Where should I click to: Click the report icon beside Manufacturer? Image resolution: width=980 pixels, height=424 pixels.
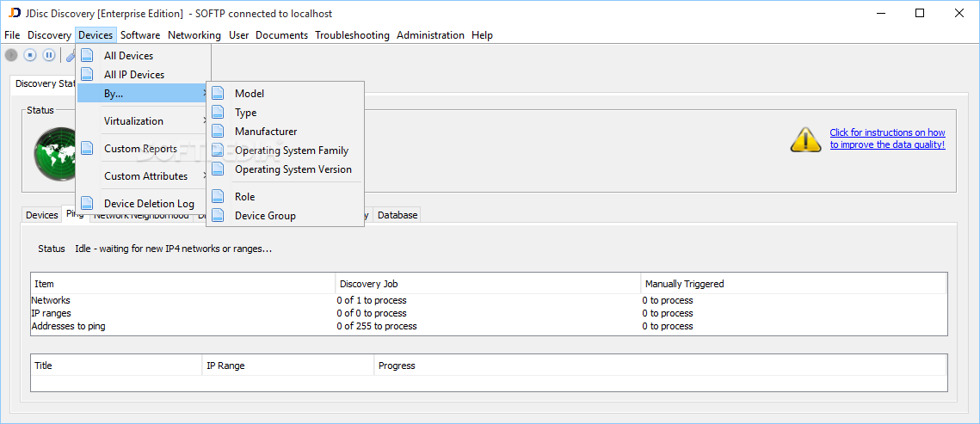[x=218, y=131]
